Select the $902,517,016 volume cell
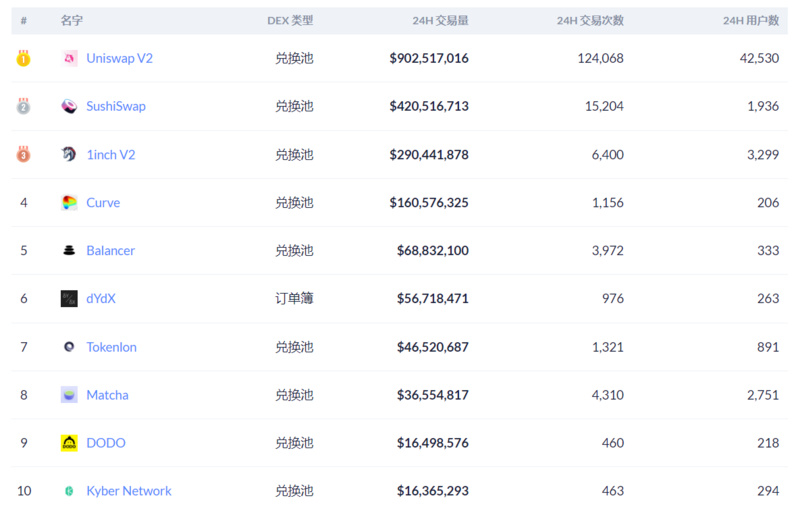 (x=429, y=59)
